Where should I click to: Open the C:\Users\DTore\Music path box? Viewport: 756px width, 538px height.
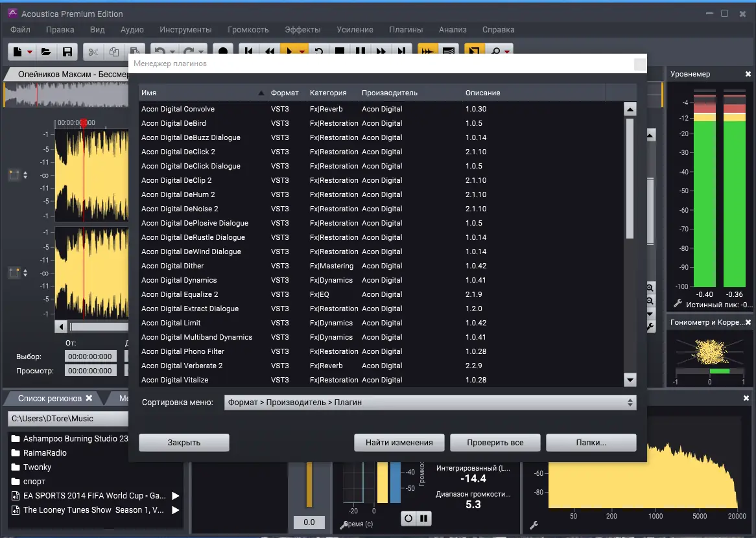[x=69, y=419]
